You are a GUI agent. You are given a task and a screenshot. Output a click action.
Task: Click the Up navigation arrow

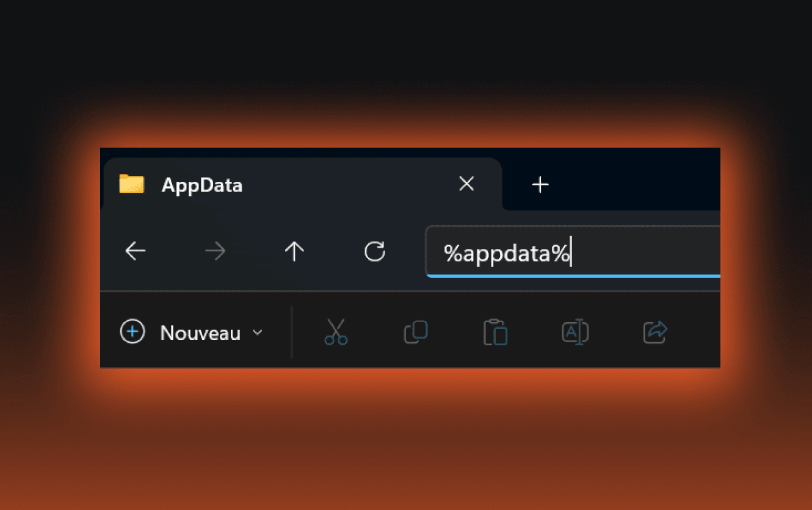[x=294, y=251]
